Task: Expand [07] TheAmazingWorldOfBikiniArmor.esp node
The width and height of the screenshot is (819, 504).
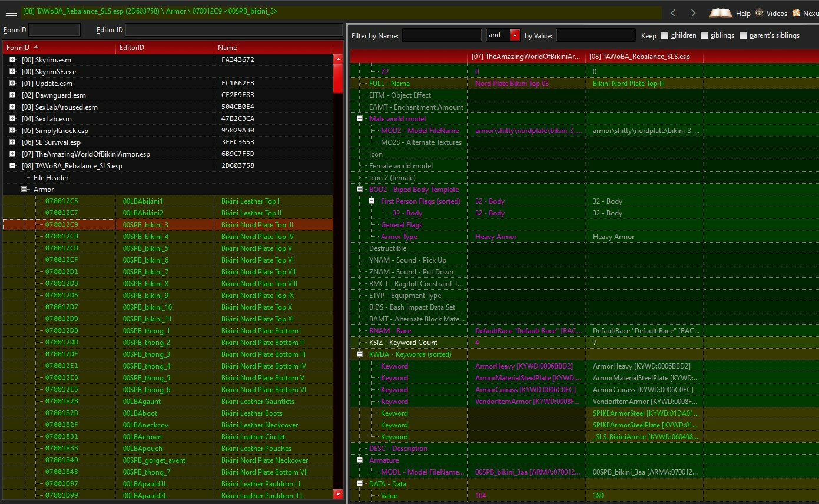Action: click(12, 154)
